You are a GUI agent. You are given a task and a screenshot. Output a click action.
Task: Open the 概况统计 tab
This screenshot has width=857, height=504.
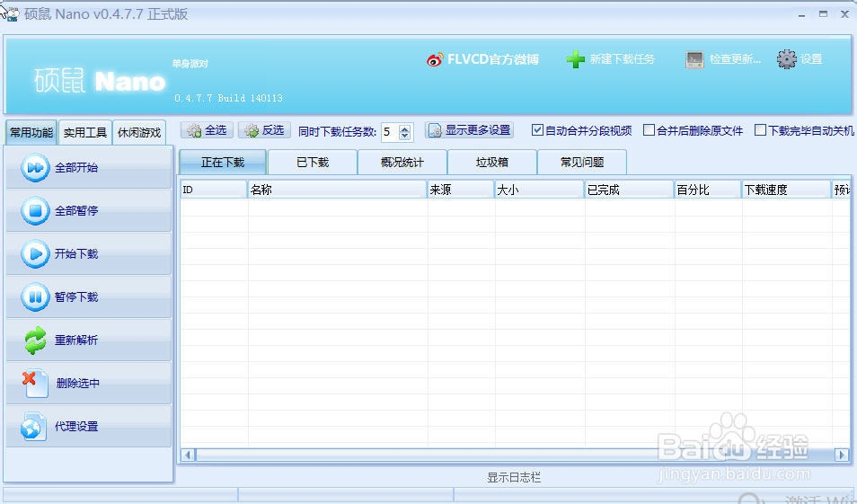pyautogui.click(x=402, y=163)
